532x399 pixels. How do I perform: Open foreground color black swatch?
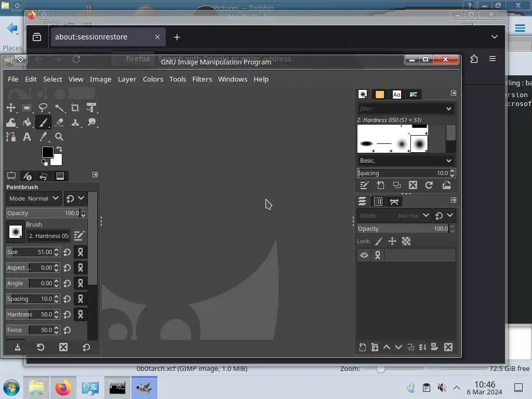pyautogui.click(x=46, y=151)
